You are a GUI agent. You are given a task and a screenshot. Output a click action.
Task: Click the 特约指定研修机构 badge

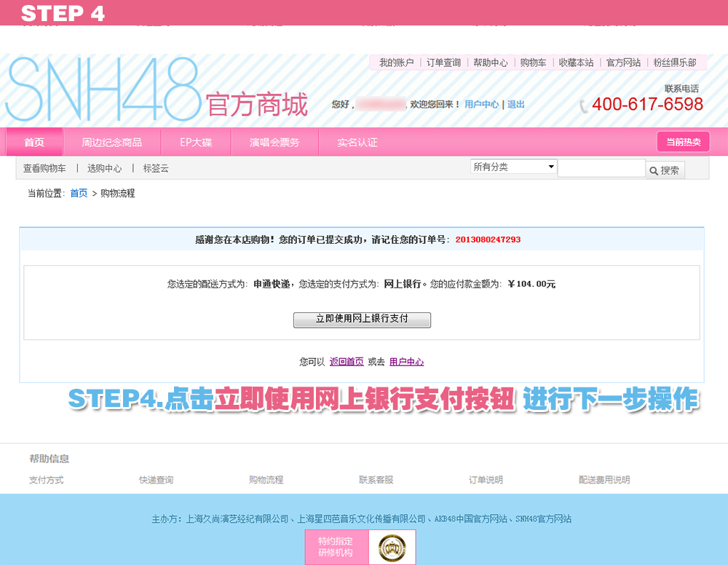[336, 547]
